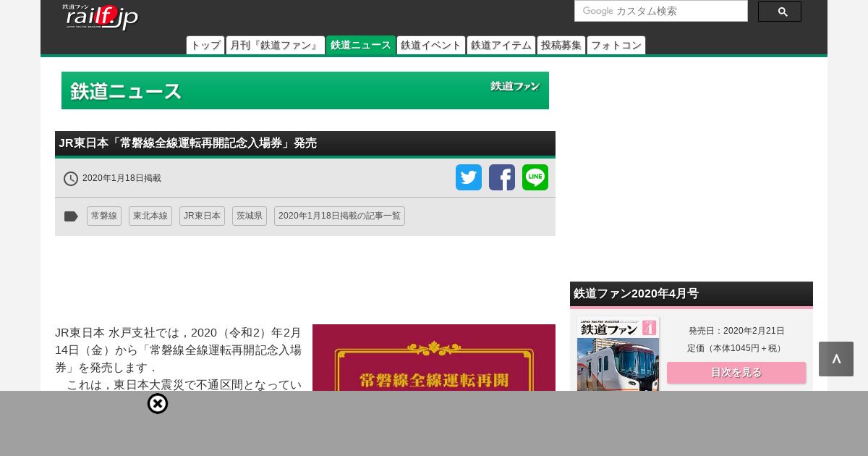The image size is (868, 456).
Task: Select the 鉄道ニュース tab
Action: click(361, 45)
